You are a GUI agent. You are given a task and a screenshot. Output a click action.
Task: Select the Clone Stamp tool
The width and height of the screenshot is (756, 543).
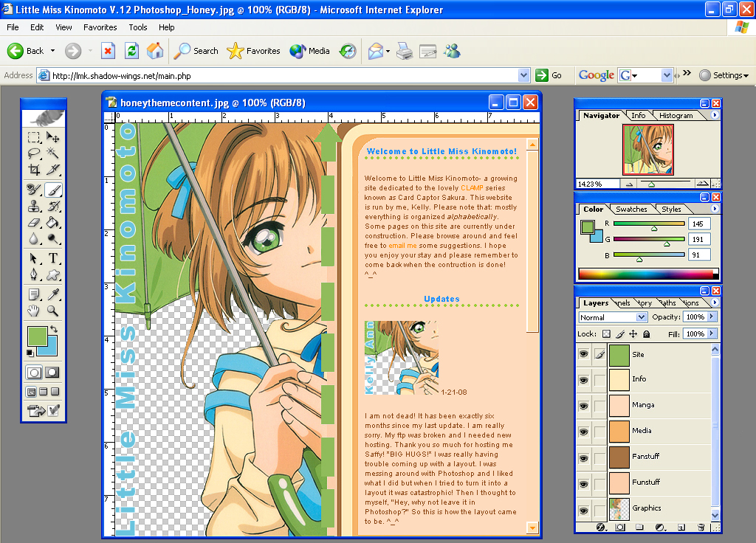[34, 207]
